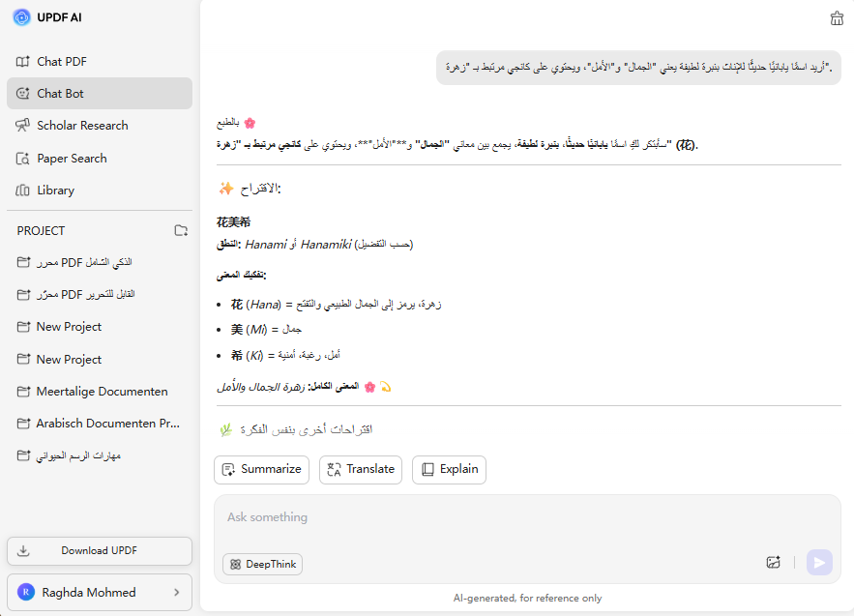Click the Translate button

tap(360, 469)
